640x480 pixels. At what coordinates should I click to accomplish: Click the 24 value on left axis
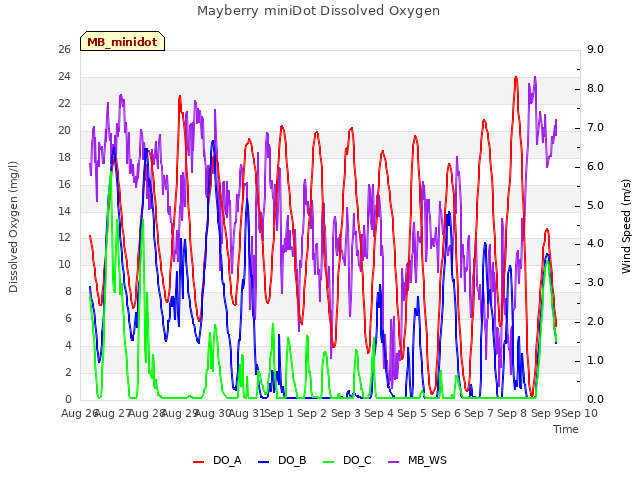click(64, 76)
